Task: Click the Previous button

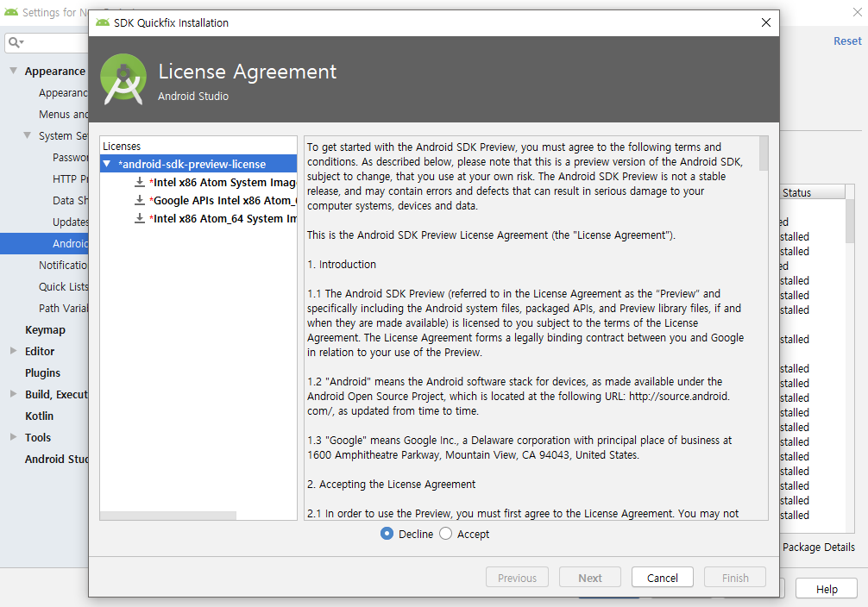Action: click(517, 577)
